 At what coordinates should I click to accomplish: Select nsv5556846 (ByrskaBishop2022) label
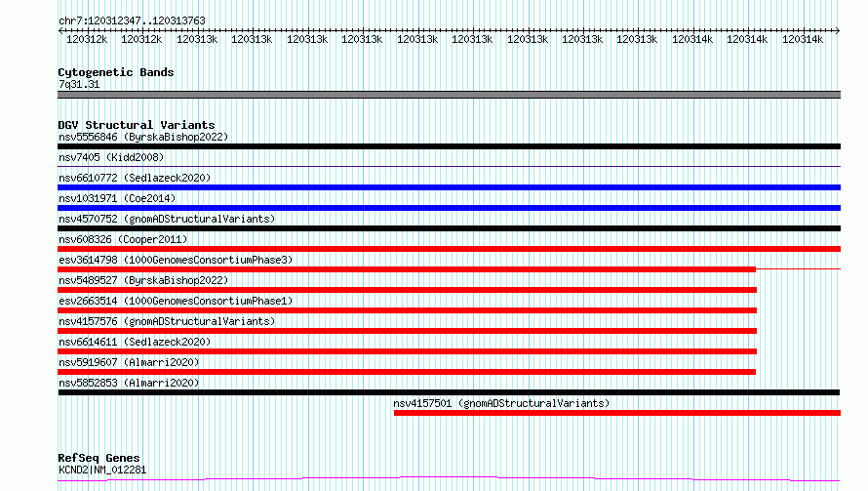coord(143,137)
